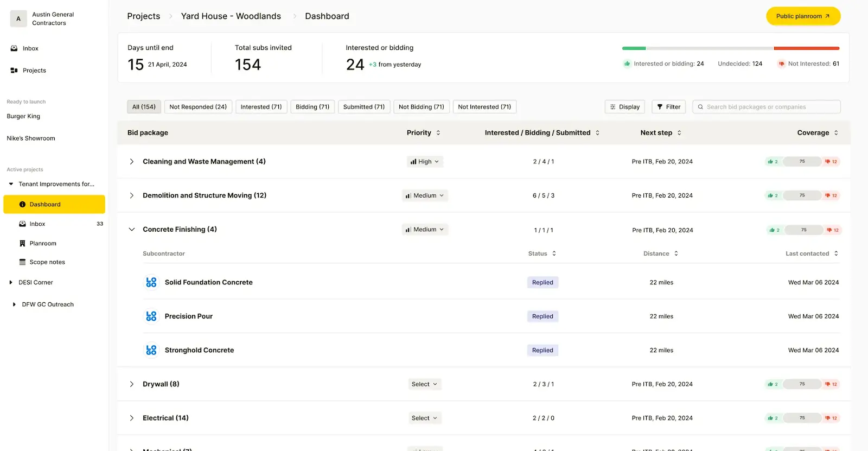Expand Drywall bid package
The height and width of the screenshot is (451, 868).
coord(131,384)
